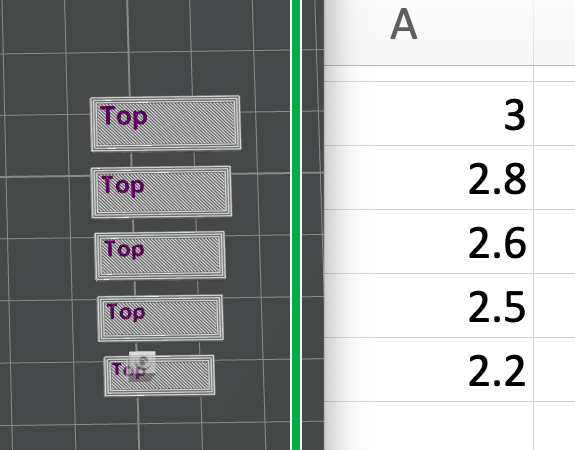Select the empty cell below 2.2
This screenshot has height=450, width=575.
coord(429,426)
